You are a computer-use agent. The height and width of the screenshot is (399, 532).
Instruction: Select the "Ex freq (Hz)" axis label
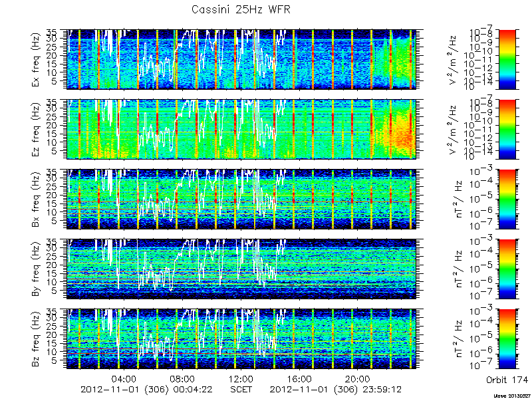(x=36, y=60)
